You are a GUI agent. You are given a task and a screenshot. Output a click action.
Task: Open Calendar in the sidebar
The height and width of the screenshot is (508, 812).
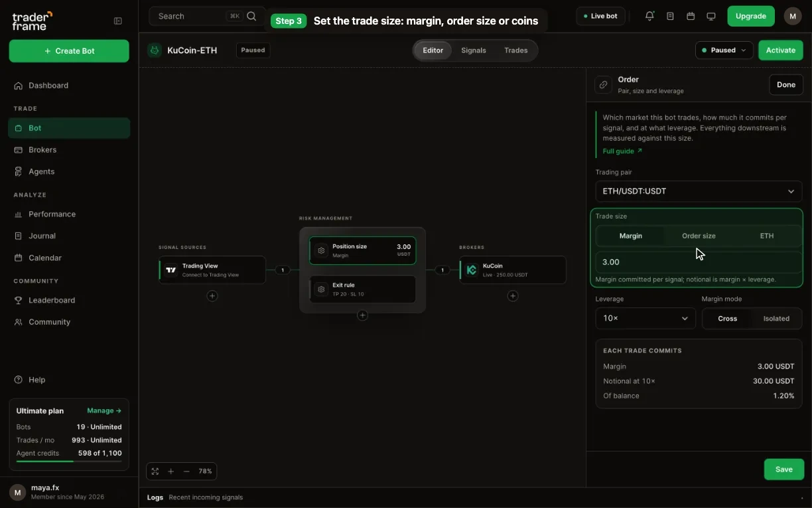(x=69, y=258)
